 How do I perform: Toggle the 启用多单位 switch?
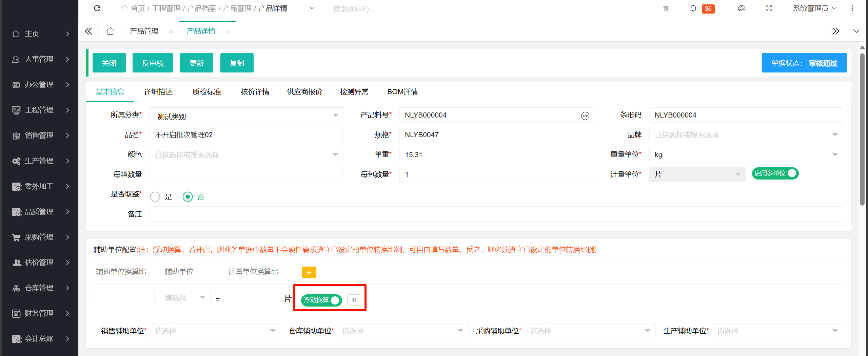tap(775, 173)
